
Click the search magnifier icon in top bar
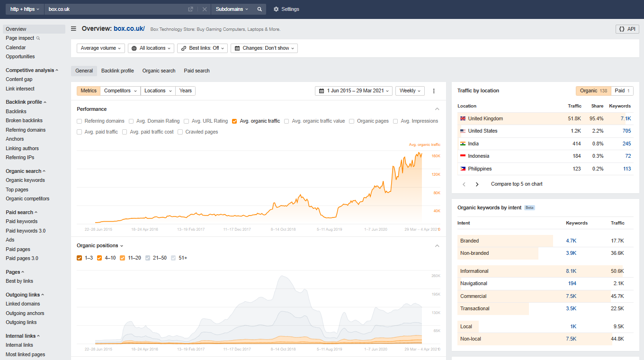tap(259, 9)
